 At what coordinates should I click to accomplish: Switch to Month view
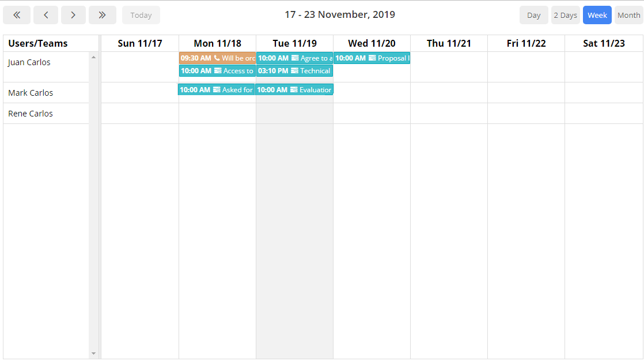(628, 14)
